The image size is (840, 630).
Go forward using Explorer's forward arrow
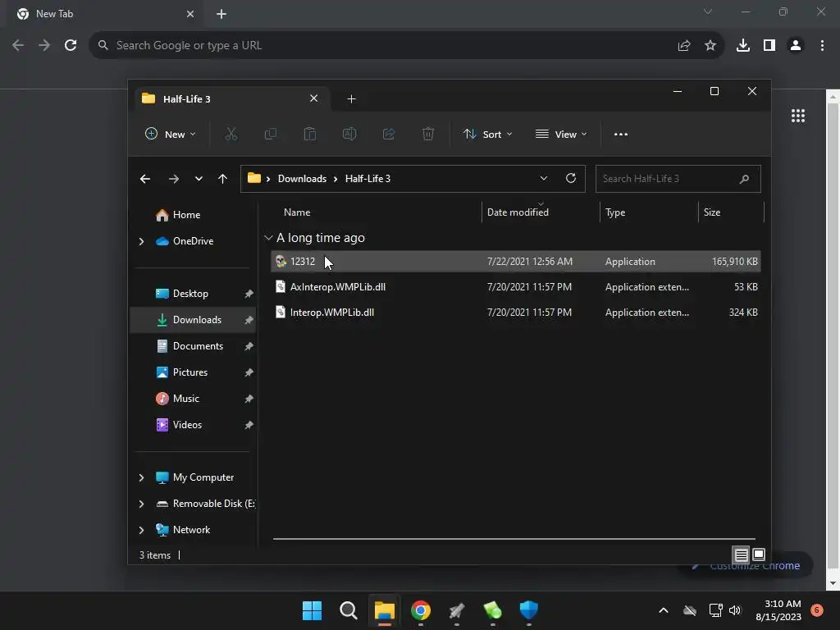coord(174,179)
